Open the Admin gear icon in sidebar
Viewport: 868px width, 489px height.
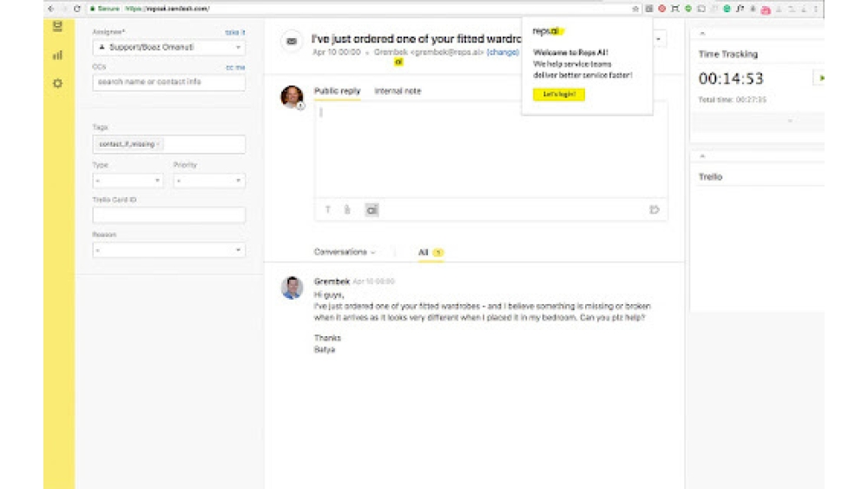57,83
